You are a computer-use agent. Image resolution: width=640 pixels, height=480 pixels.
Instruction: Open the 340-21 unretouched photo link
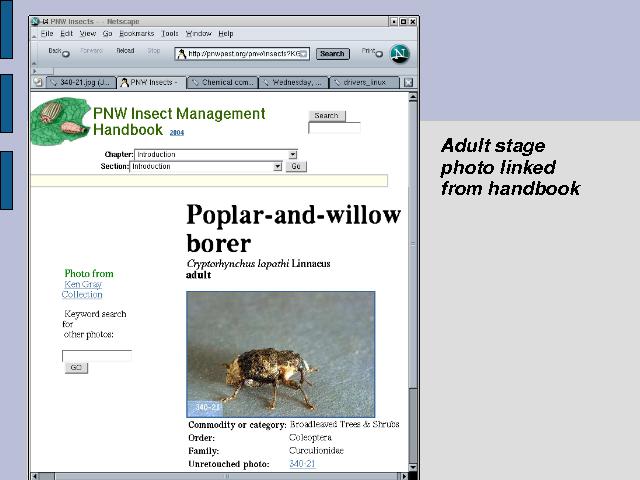click(x=301, y=464)
